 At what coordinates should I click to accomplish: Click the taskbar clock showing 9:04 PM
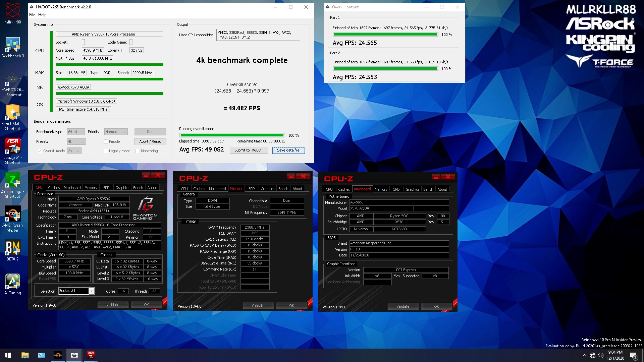click(x=615, y=355)
